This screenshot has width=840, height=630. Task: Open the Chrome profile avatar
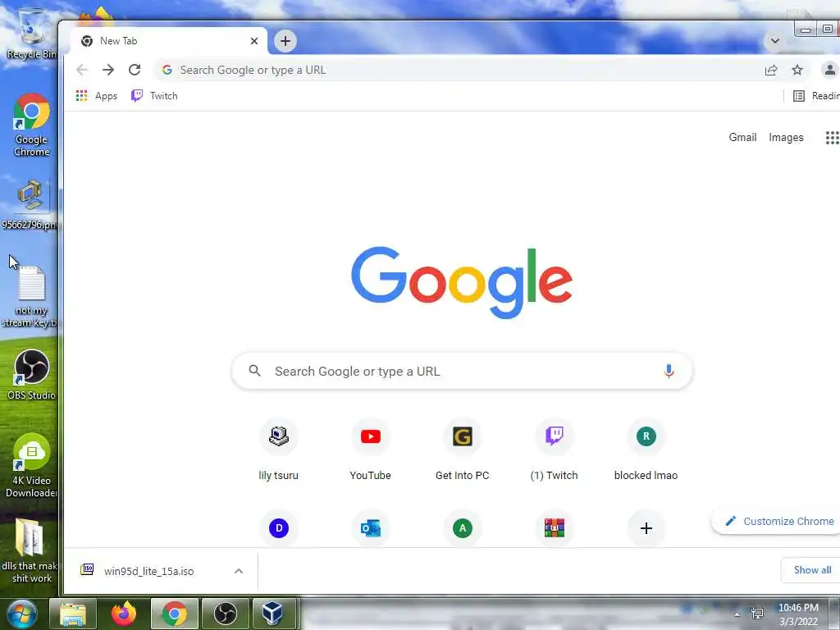point(829,70)
